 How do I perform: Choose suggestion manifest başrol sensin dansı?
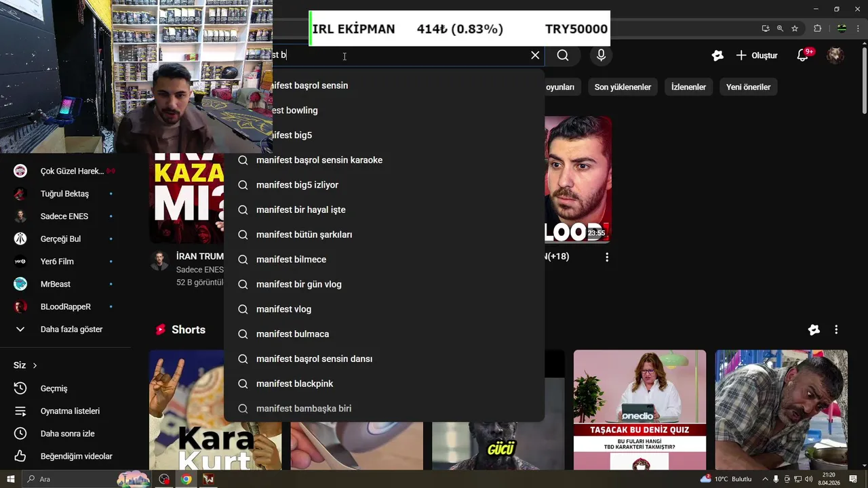(384, 359)
